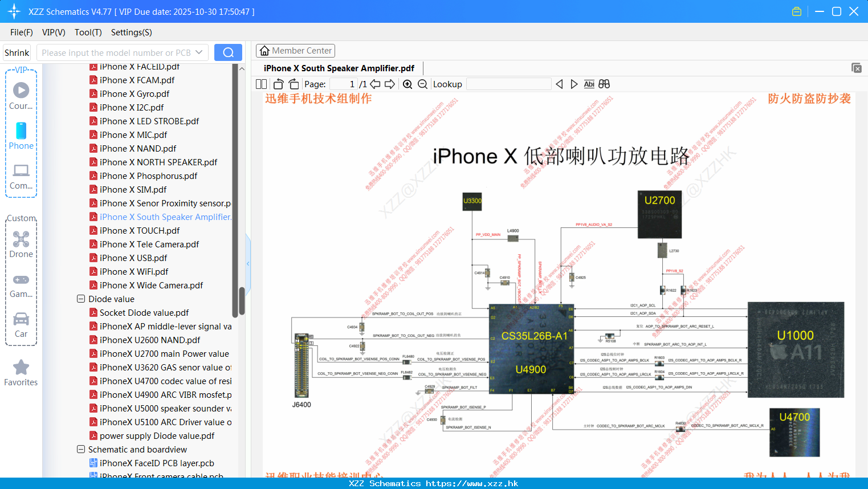Open iPhone X SIM.pdf

(133, 190)
